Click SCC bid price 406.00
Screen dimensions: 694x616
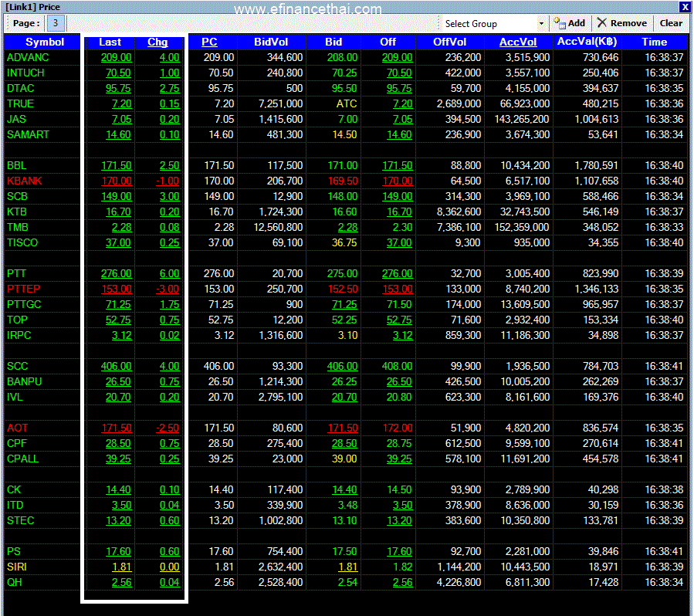342,367
